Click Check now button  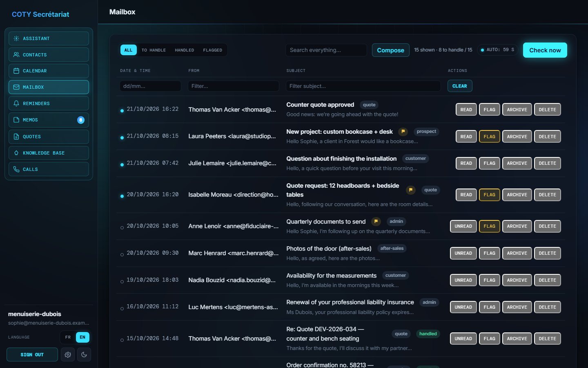point(545,50)
